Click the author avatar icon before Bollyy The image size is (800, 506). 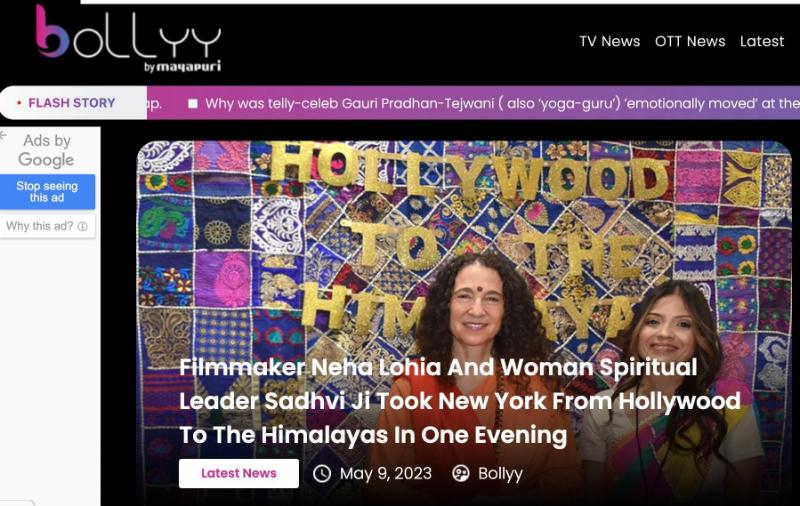click(461, 473)
